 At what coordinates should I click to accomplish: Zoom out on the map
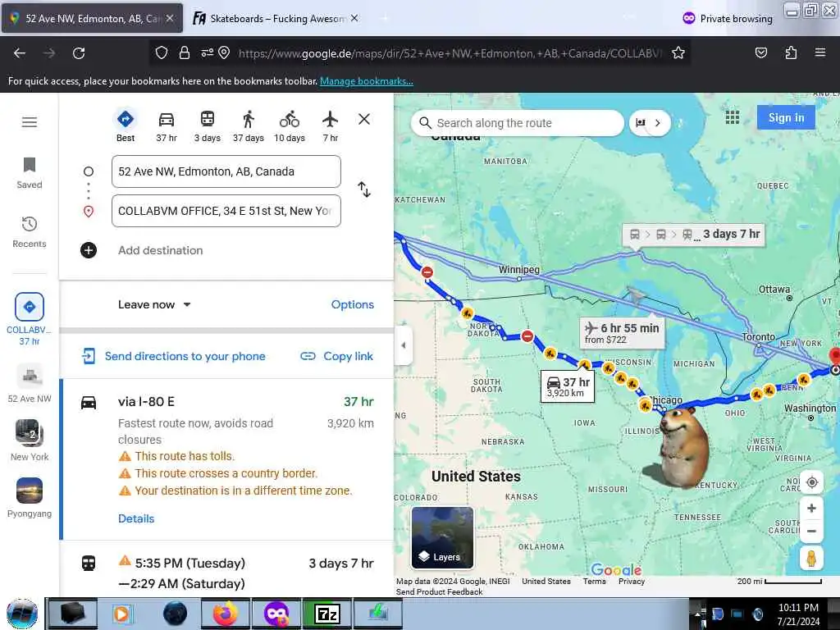(811, 531)
